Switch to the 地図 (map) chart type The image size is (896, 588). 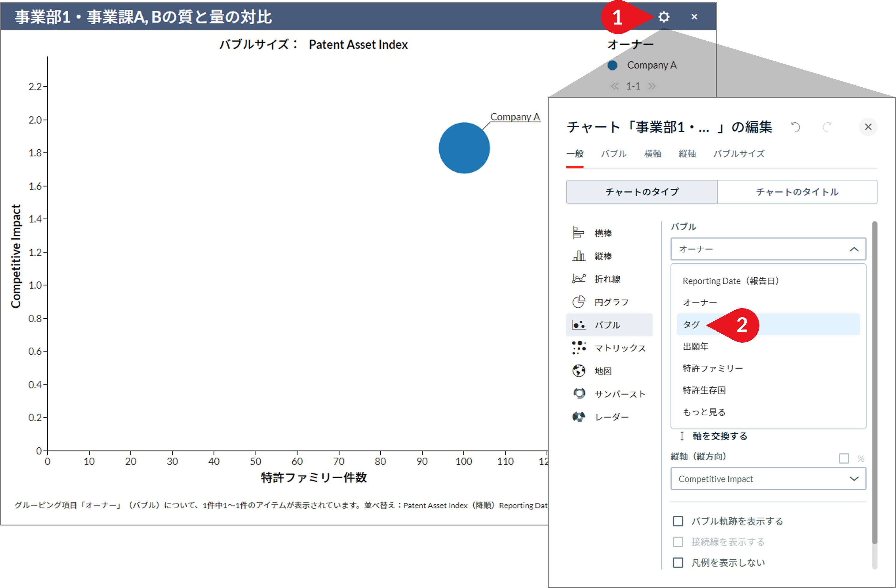[x=602, y=370]
